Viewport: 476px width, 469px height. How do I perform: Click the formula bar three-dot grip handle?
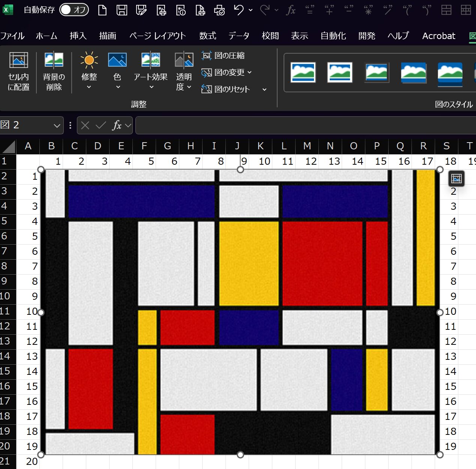(71, 125)
